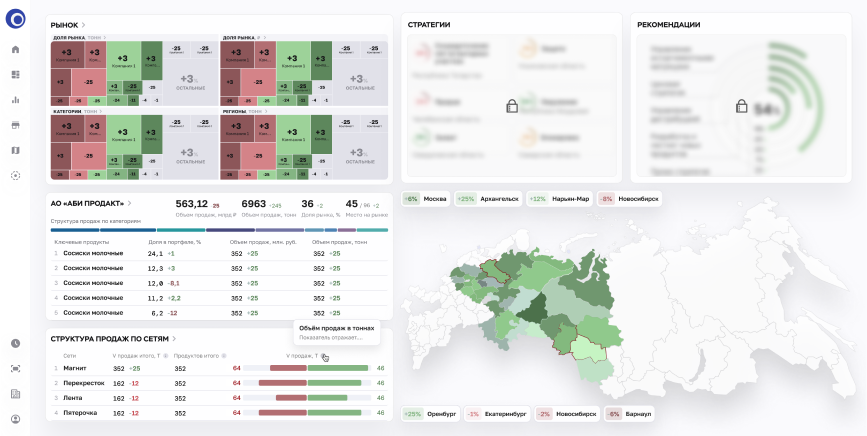Click the lock icon on the Стратегии panel
Viewport: 867px width, 436px height.
pyautogui.click(x=511, y=106)
